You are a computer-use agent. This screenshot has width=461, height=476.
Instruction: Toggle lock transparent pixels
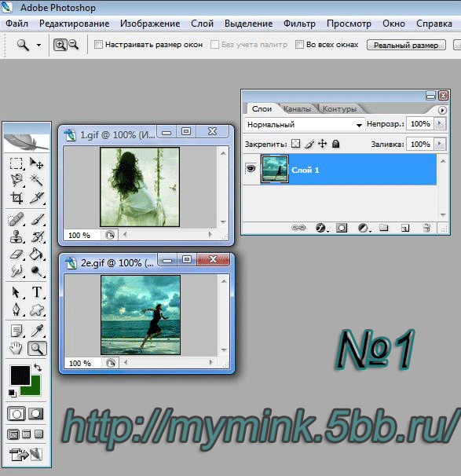(x=295, y=143)
